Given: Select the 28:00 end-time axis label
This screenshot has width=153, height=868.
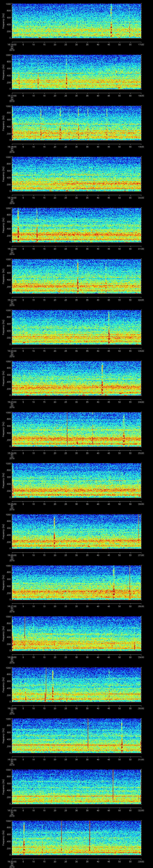Looking at the screenshot, I should pyautogui.click(x=141, y=606).
